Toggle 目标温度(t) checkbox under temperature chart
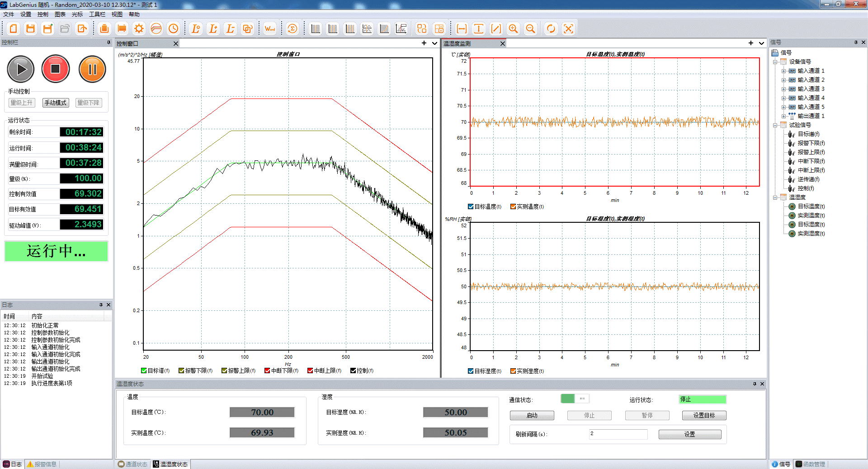This screenshot has width=868, height=469. coord(471,206)
